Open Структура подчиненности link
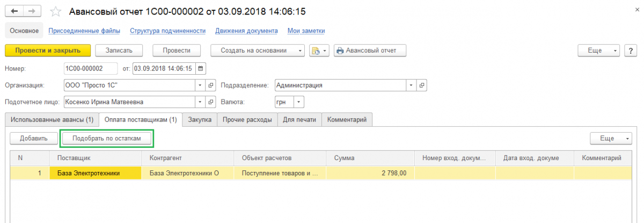Screen dimensions: 644x223 (x=168, y=31)
